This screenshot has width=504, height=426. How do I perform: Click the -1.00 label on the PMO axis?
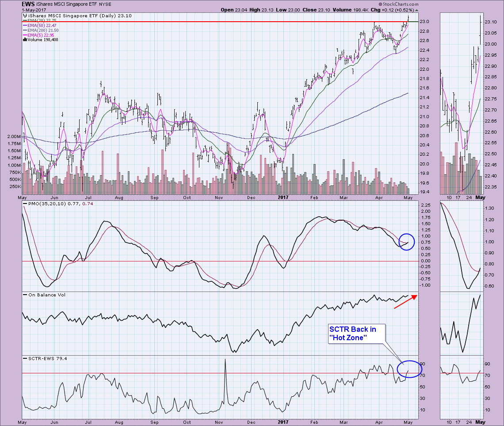tap(425, 285)
